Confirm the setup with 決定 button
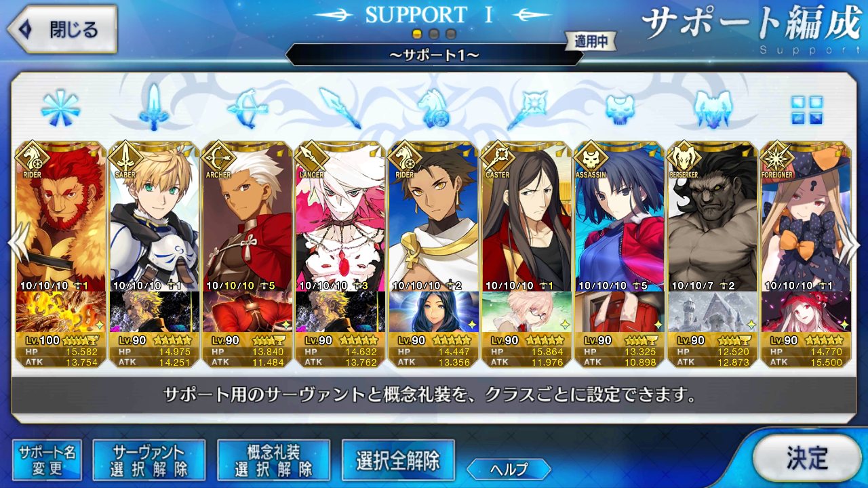The image size is (868, 488). 806,458
